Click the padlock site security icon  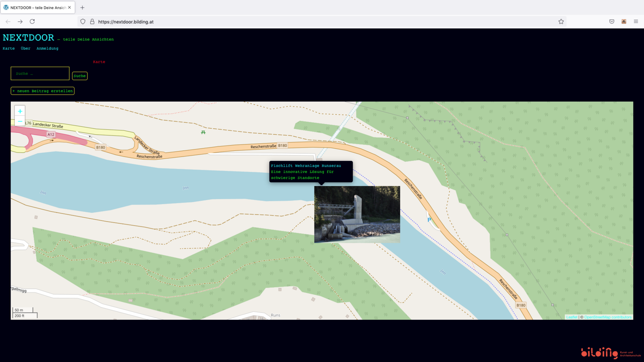(92, 22)
